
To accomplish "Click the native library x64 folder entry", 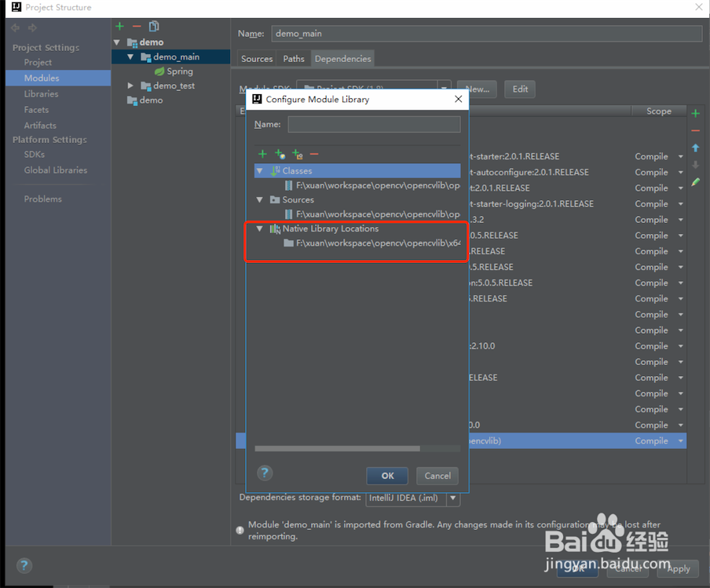I will pos(371,243).
